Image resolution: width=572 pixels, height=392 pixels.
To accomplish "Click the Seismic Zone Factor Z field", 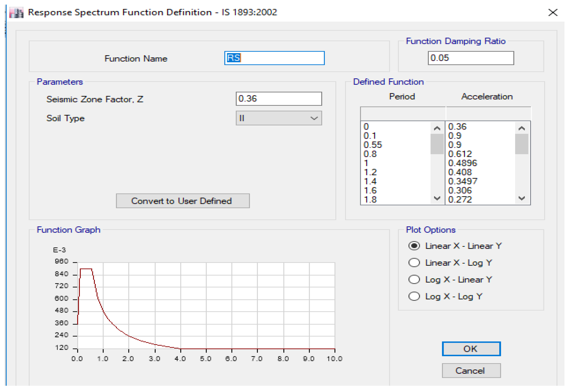I will [279, 99].
